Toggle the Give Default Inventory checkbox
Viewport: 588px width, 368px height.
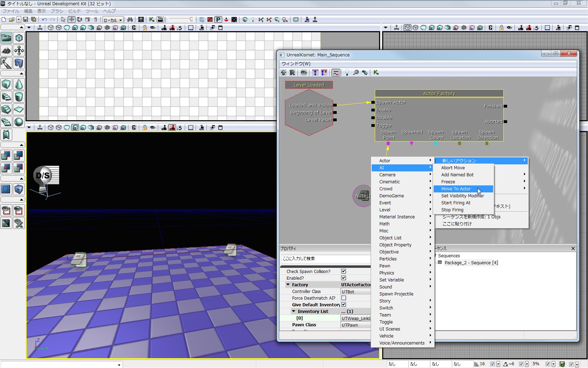click(x=344, y=305)
